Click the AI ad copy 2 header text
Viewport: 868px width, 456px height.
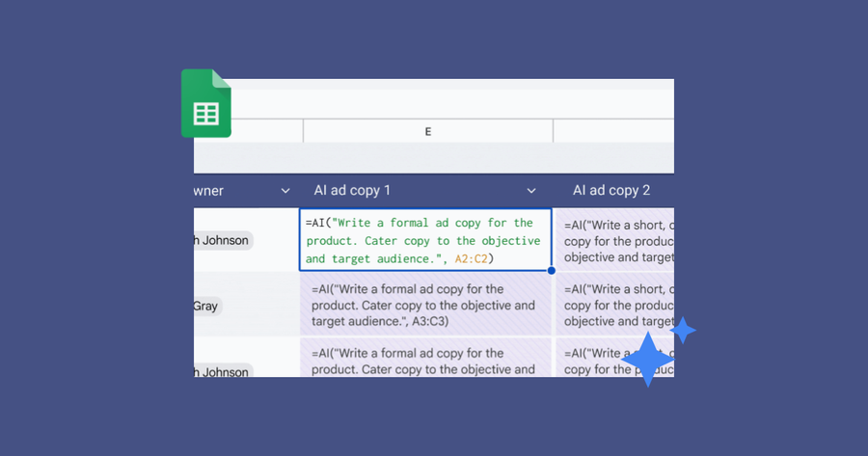(611, 190)
